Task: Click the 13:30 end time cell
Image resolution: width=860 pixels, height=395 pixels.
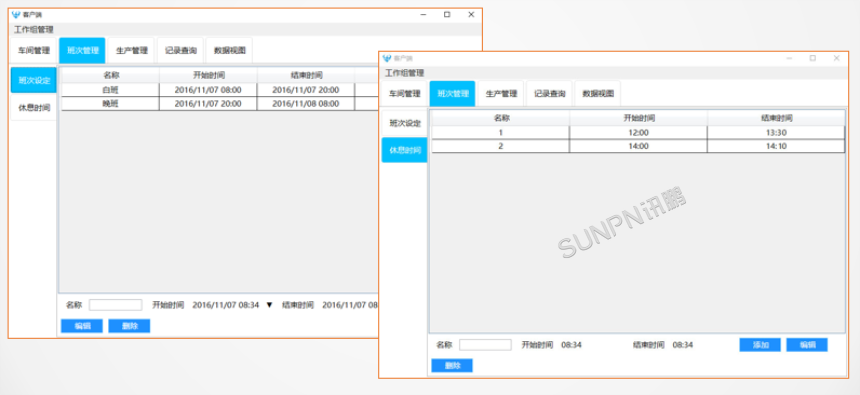Action: point(776,132)
